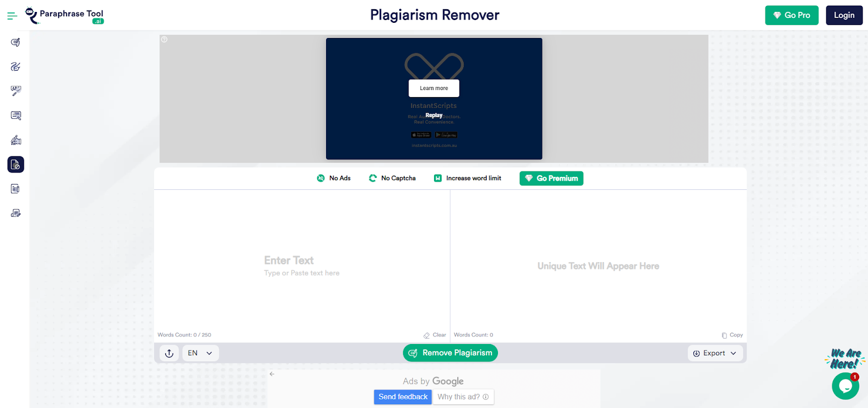Open the eighth sidebar document edit icon
868x408 pixels.
[x=16, y=213]
